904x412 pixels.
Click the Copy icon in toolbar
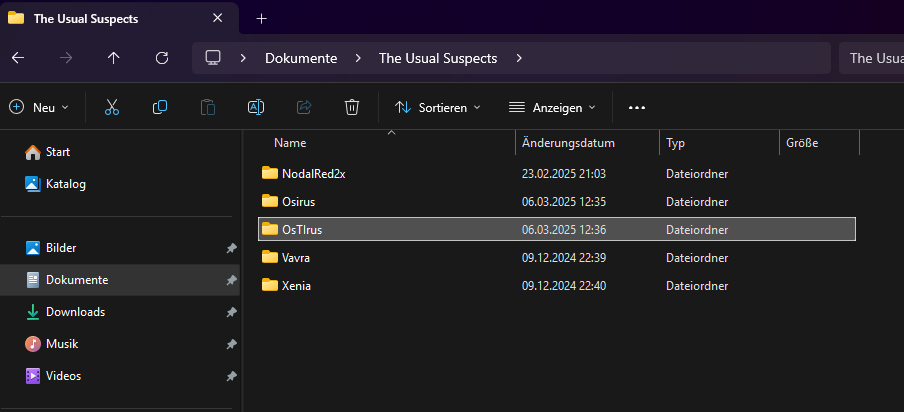(x=160, y=107)
